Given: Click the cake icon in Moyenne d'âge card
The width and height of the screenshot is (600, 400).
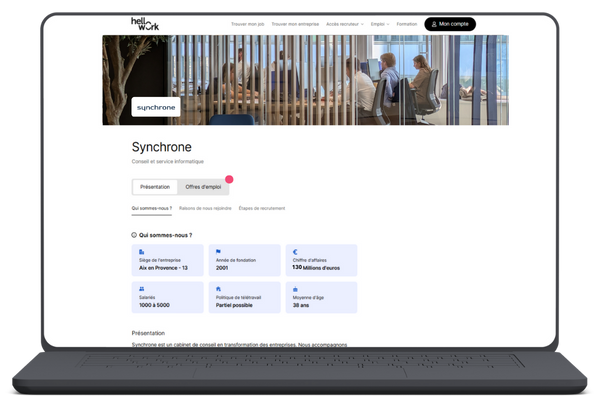Looking at the screenshot, I should pos(295,289).
